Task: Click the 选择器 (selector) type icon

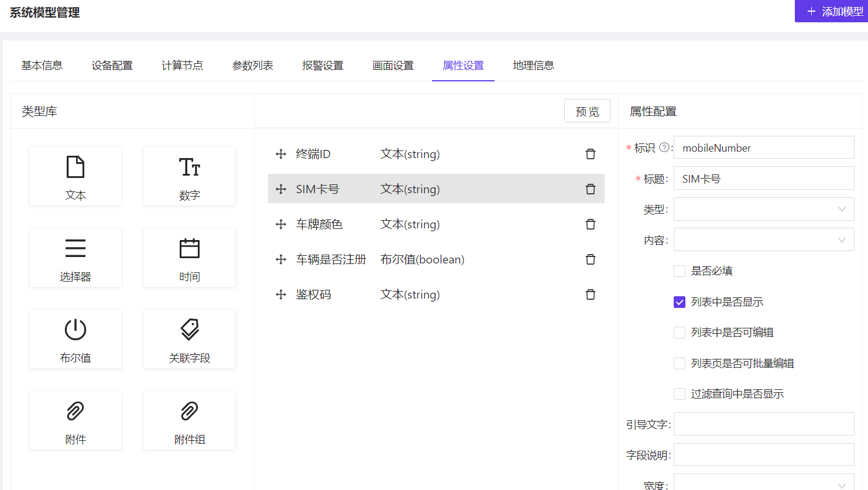Action: 75,257
